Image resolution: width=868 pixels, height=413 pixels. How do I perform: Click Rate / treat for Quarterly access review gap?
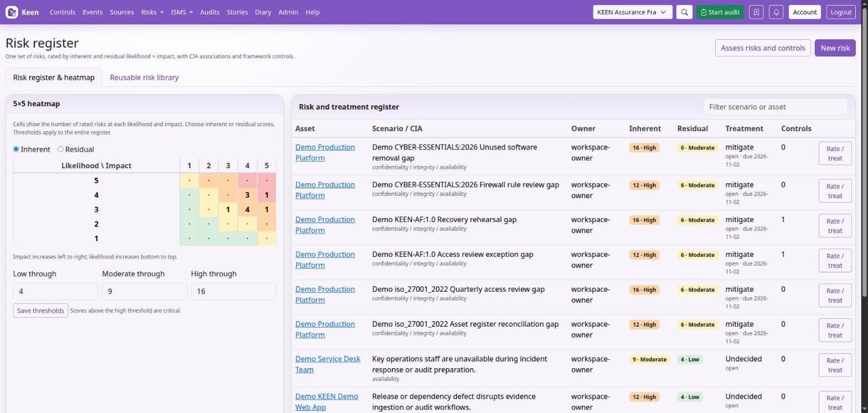(x=835, y=296)
